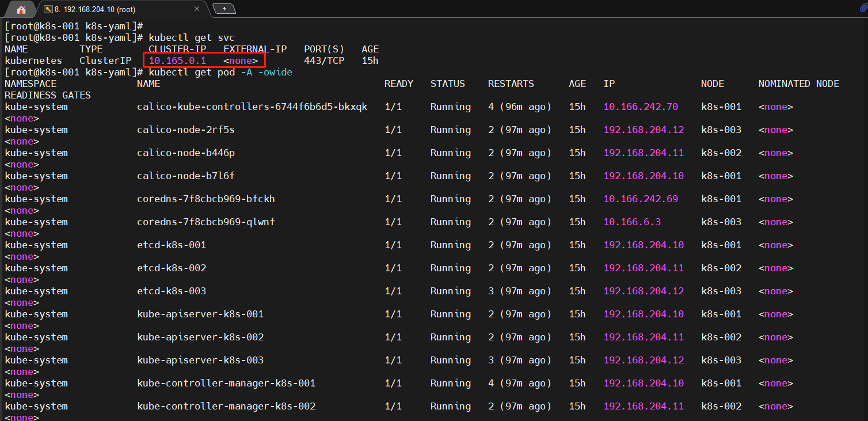This screenshot has height=421, width=868.
Task: Select pod name etcd-k8s-003
Action: (x=172, y=291)
